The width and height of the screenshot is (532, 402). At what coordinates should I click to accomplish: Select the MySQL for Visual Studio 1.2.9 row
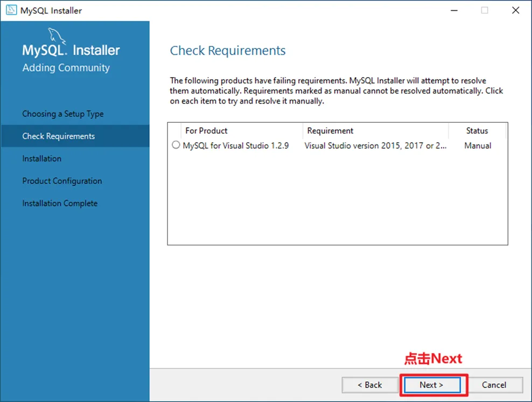[x=236, y=145]
